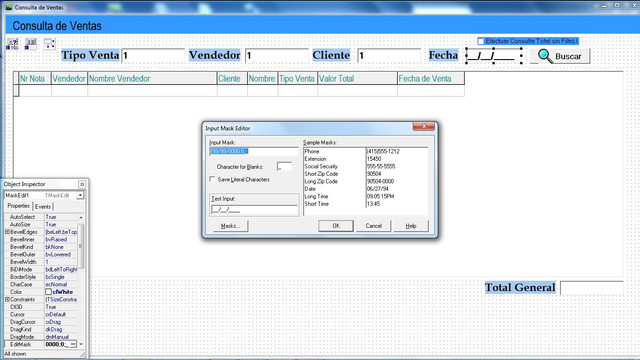Open the MaskEdit1 component dropdown
640x360 pixels.
pos(80,196)
